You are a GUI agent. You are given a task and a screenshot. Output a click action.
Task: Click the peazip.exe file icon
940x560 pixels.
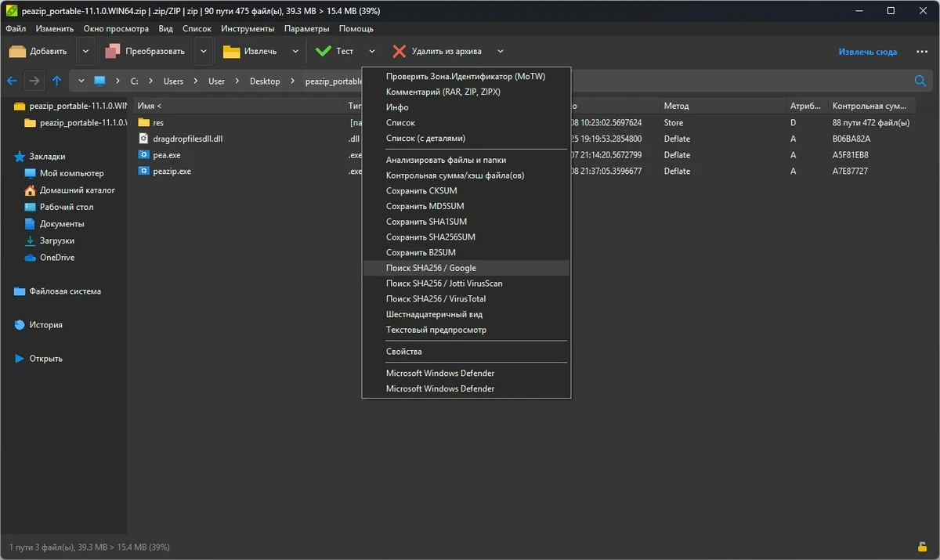point(143,171)
